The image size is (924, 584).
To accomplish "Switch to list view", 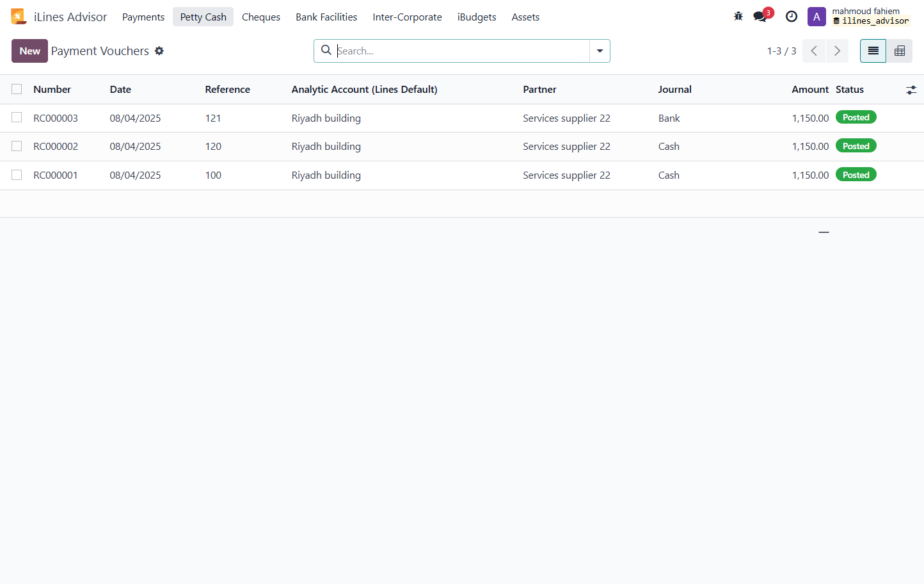I will (x=873, y=51).
